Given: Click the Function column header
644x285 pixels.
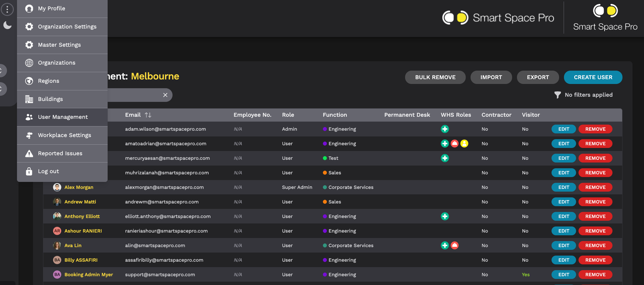Looking at the screenshot, I should [335, 115].
